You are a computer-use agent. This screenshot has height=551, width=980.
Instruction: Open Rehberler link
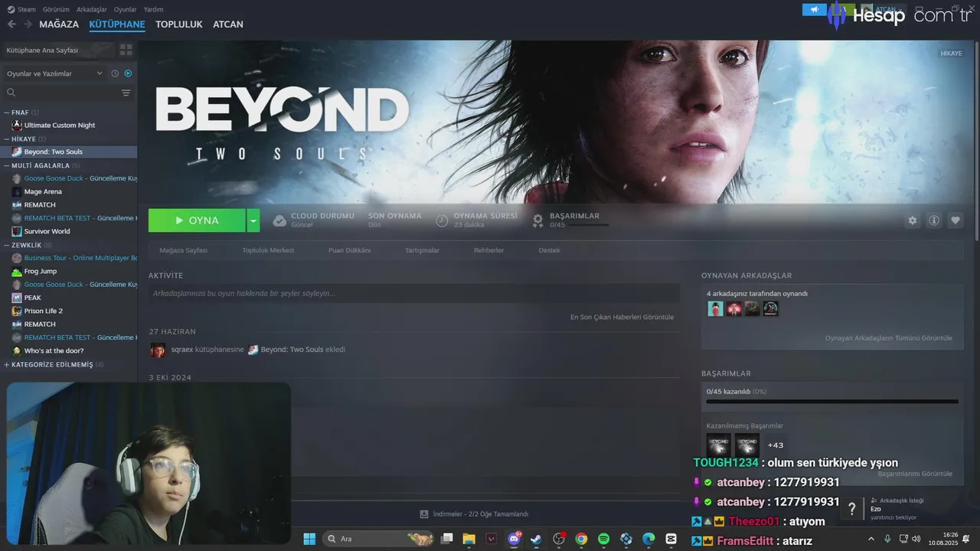[x=488, y=250]
